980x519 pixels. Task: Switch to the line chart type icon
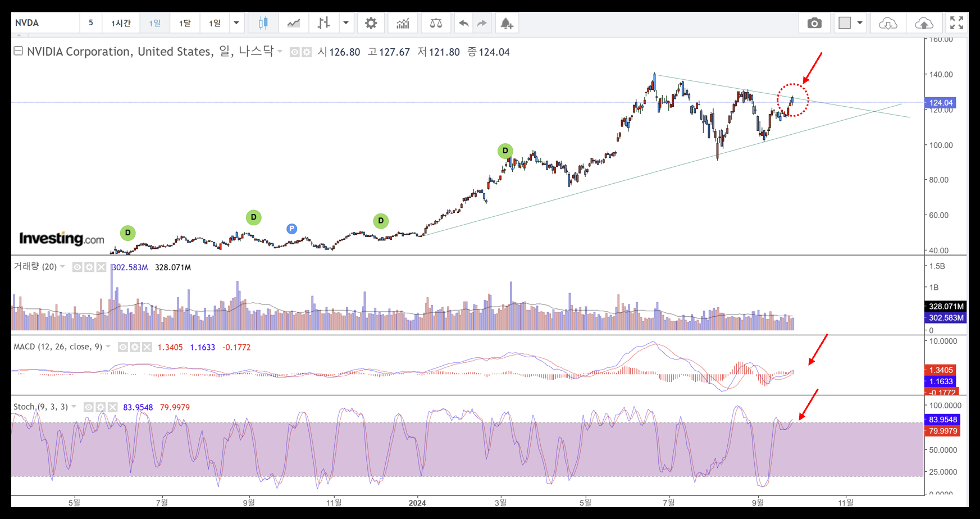tap(293, 23)
